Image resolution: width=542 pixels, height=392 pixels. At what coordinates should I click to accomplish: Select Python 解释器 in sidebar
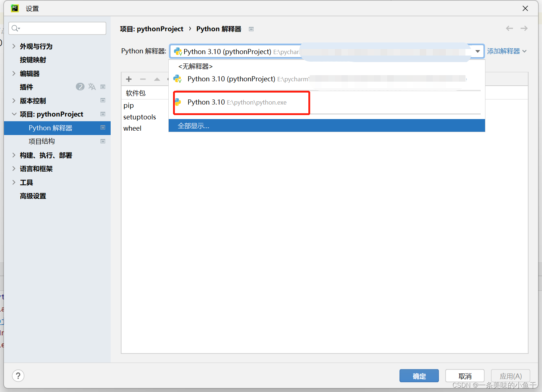(x=57, y=128)
